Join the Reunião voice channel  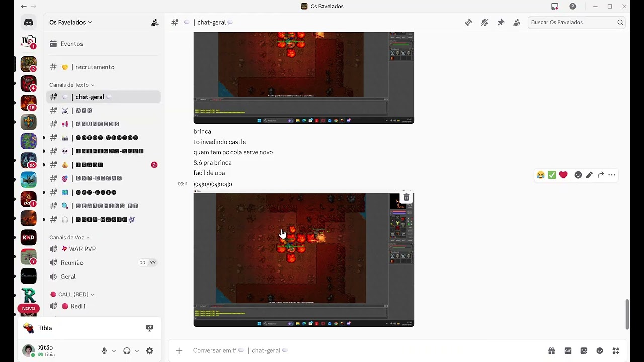point(104,263)
